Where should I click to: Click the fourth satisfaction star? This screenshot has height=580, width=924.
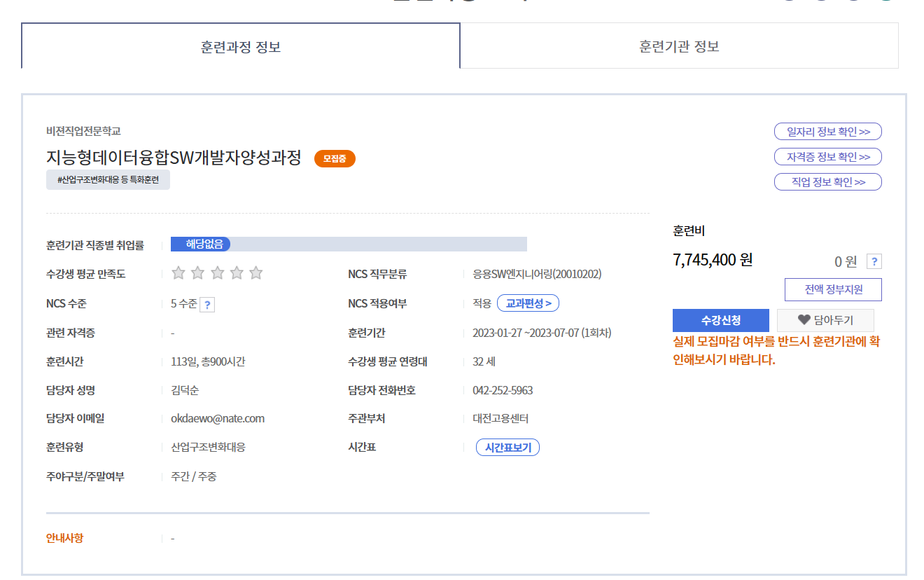(237, 273)
